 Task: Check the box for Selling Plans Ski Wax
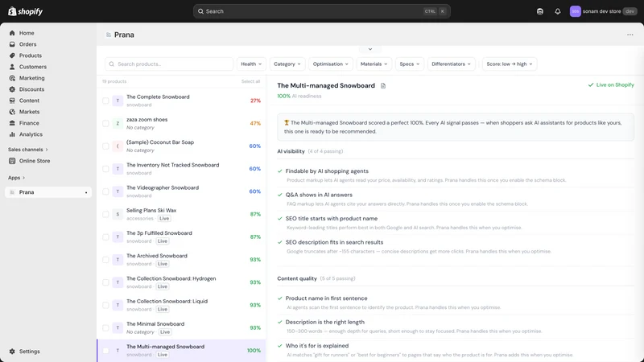[105, 214]
